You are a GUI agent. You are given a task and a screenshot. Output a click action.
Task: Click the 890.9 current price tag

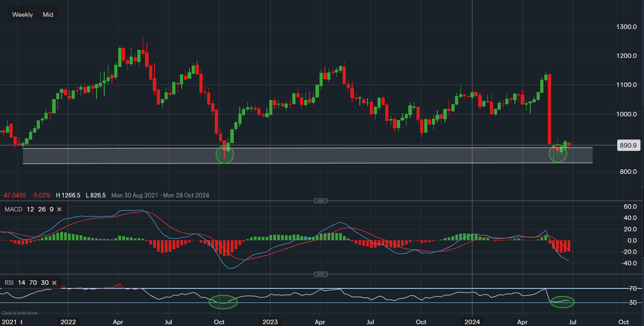tap(628, 145)
